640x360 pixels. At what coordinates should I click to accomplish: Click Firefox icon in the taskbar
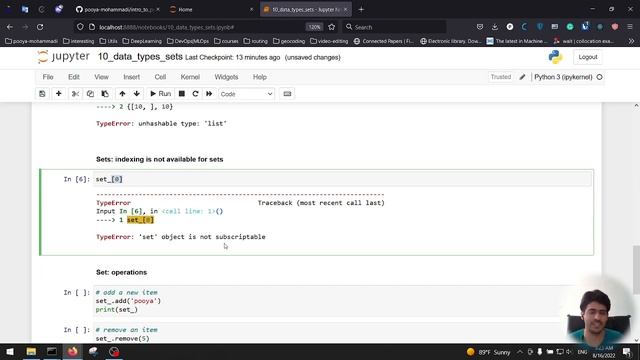point(73,351)
